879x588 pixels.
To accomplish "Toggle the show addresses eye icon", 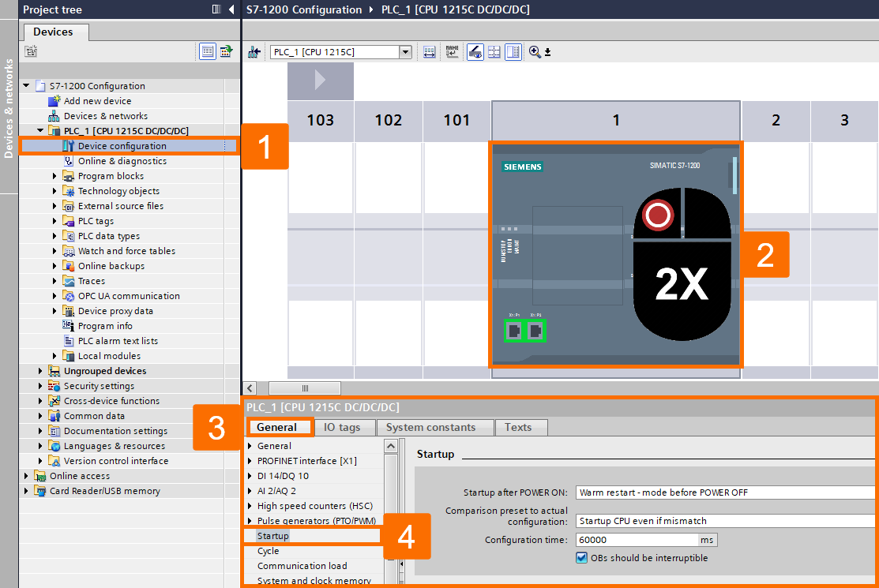I will pos(475,52).
